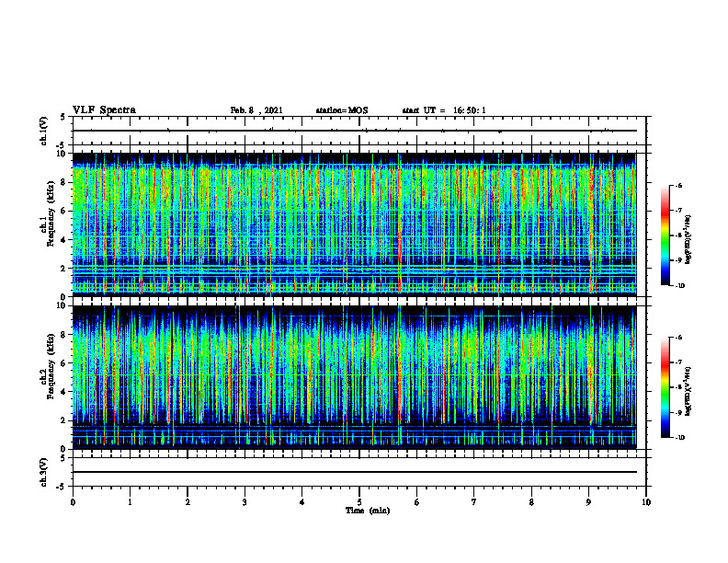The height and width of the screenshot is (563, 728).
Task: Click time axis tick label "1"
Action: (130, 502)
